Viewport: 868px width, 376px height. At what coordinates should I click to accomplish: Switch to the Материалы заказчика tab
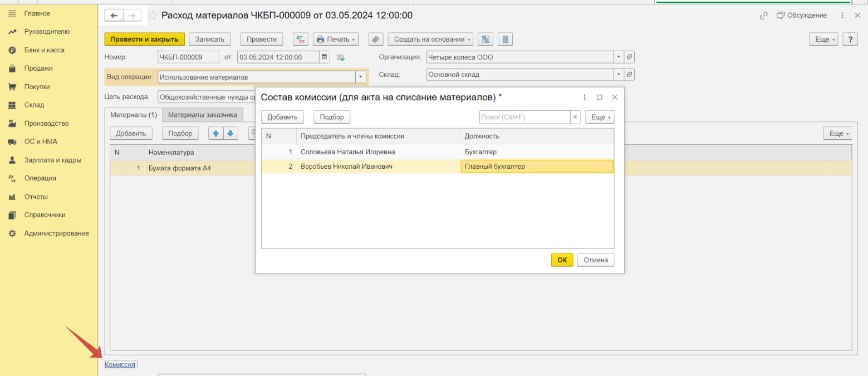tap(203, 115)
